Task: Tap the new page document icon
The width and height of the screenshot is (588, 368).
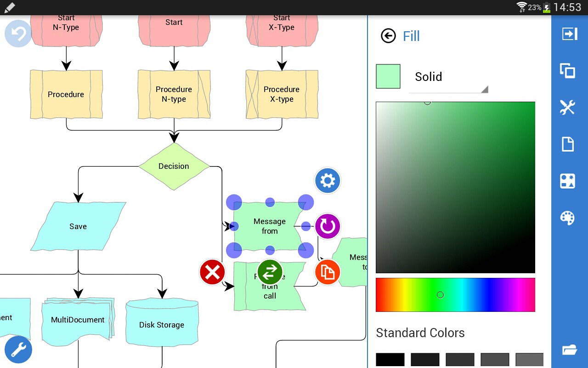Action: click(x=567, y=144)
